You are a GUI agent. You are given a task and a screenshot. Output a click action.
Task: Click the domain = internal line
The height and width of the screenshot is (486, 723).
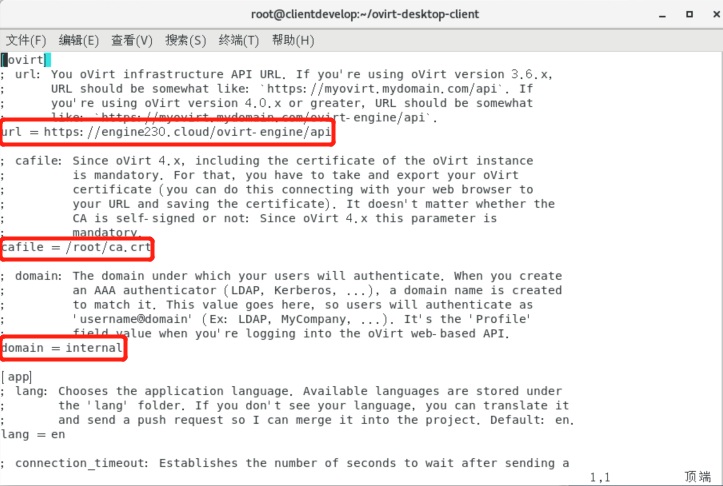click(62, 348)
